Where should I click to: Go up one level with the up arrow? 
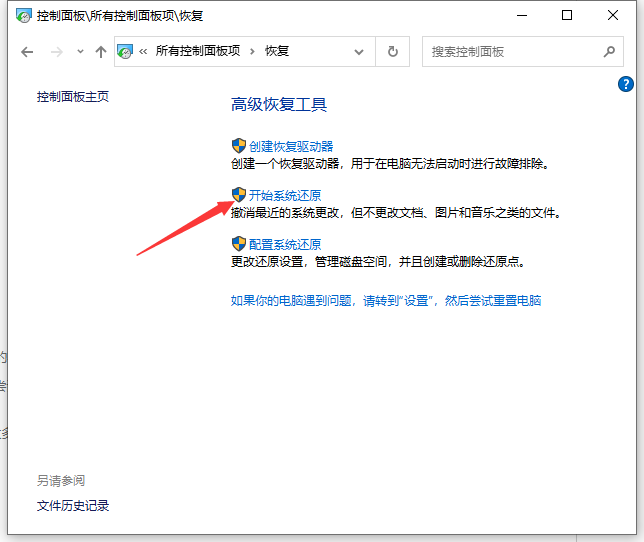point(100,52)
